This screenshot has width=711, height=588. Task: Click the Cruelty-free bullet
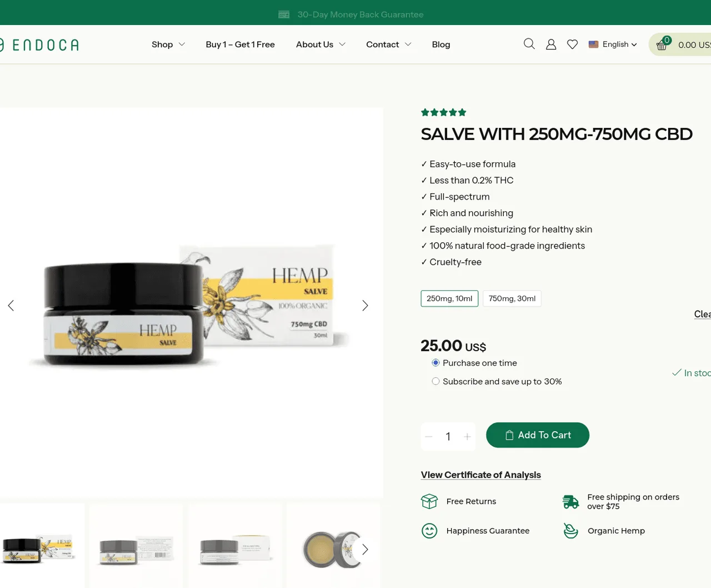pos(451,262)
